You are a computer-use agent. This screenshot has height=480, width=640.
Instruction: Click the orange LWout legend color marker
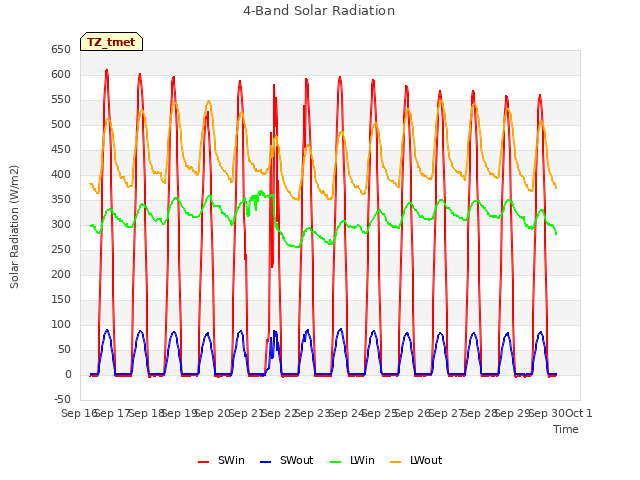point(396,462)
